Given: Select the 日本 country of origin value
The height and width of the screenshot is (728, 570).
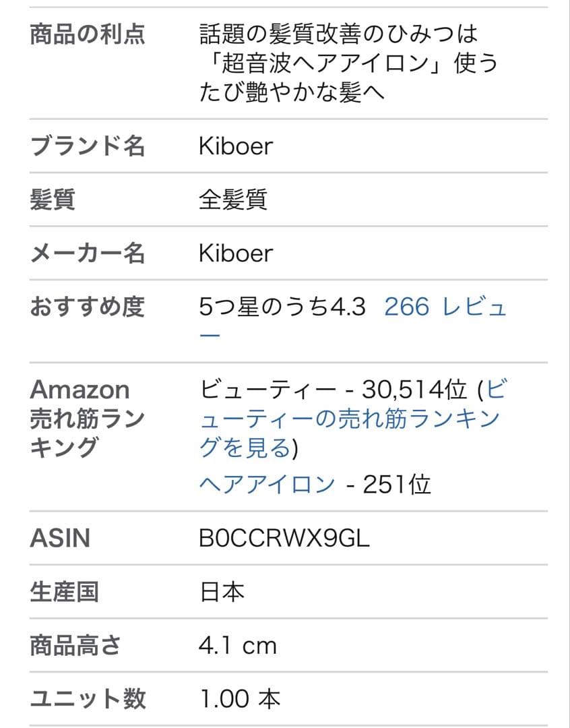Looking at the screenshot, I should (x=222, y=592).
